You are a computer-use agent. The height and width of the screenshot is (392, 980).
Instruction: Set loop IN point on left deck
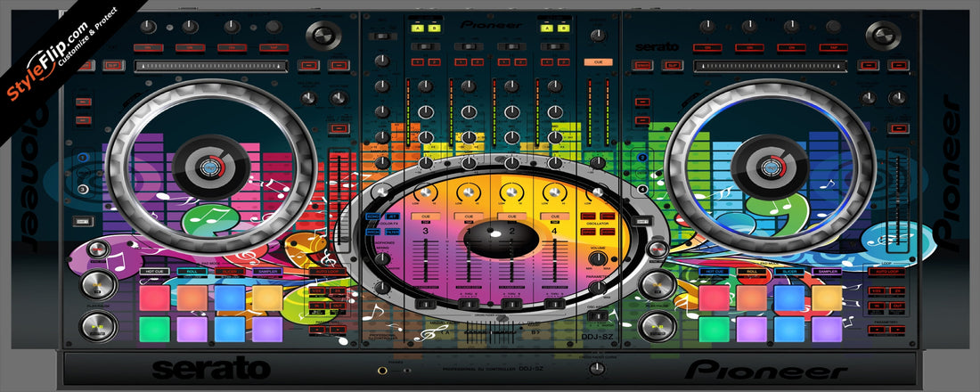(x=317, y=306)
